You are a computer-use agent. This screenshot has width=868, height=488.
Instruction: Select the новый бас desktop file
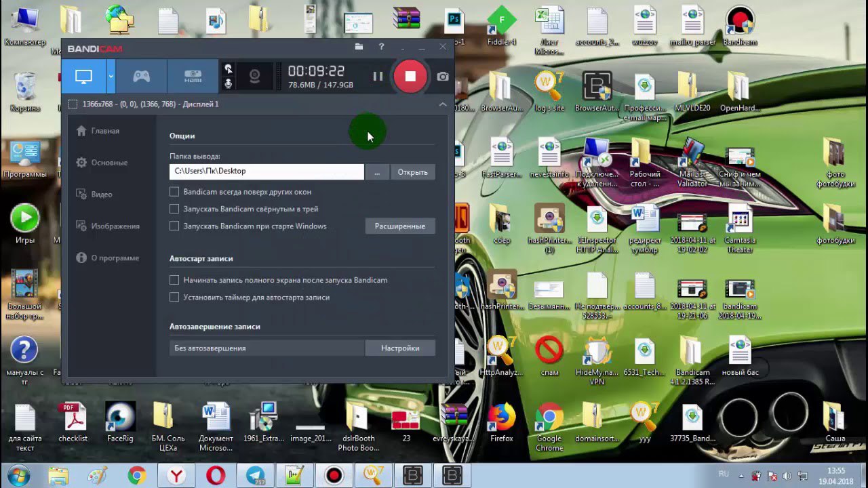point(740,357)
